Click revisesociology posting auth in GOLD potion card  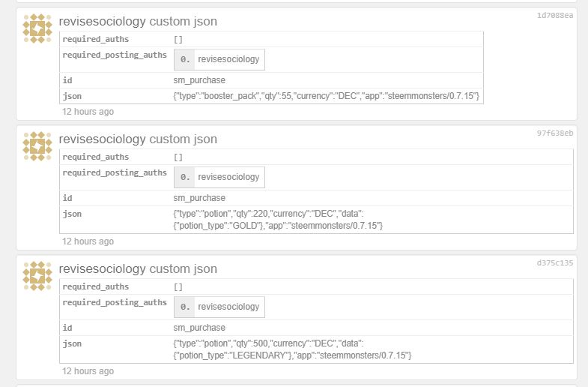coord(228,177)
